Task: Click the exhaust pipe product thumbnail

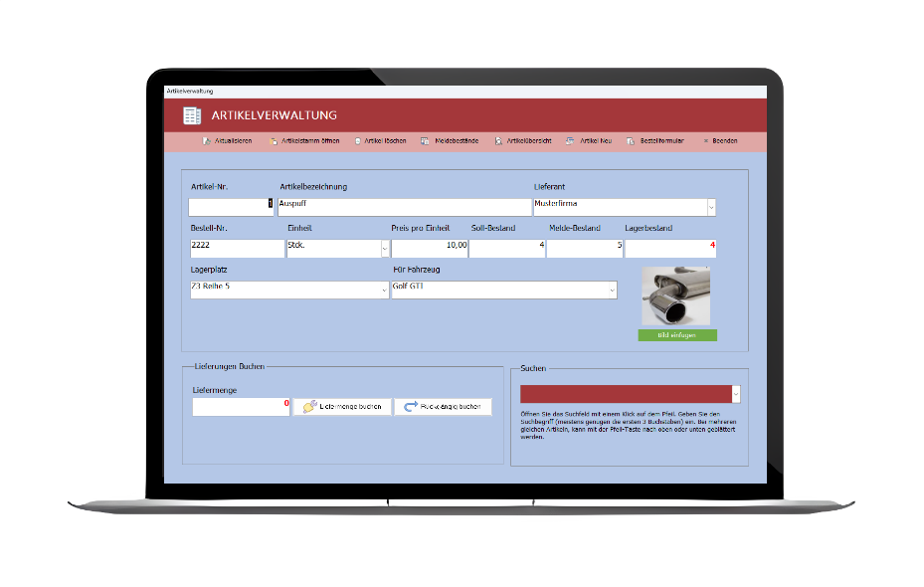Action: [x=677, y=295]
